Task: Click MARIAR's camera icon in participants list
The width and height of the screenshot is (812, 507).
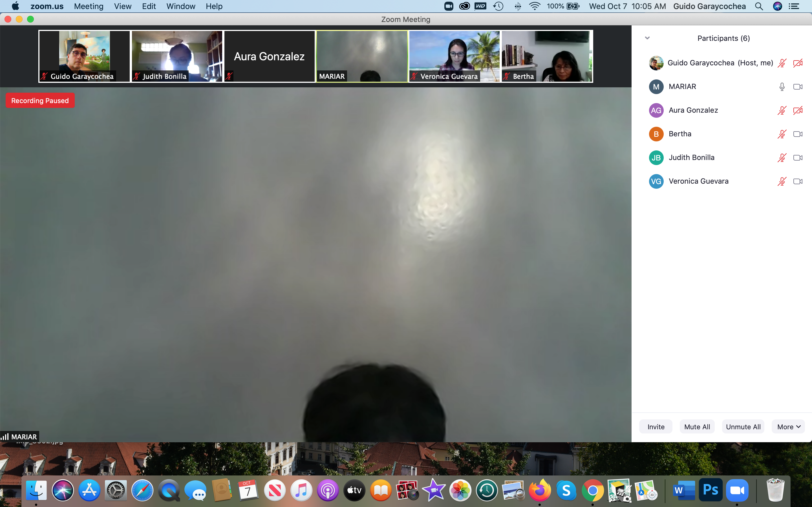Action: click(x=798, y=87)
